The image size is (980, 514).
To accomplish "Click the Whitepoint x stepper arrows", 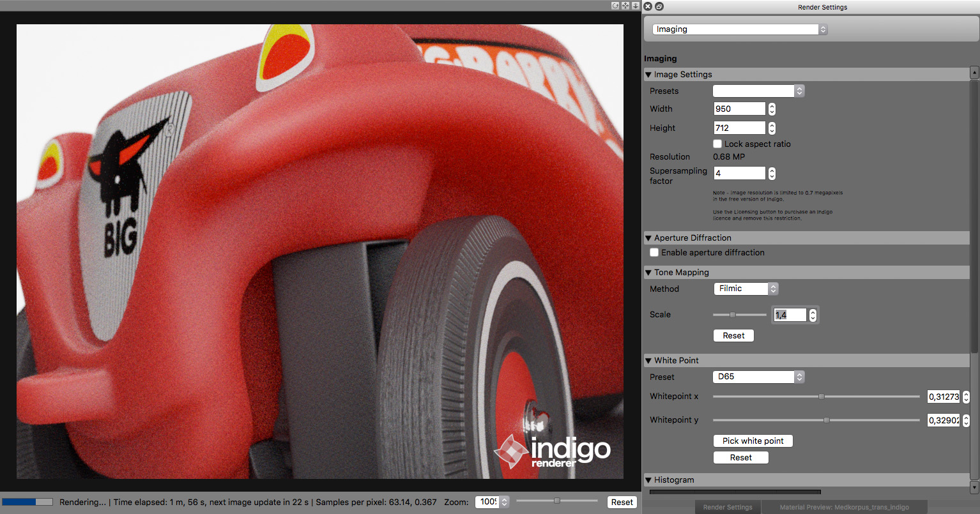I will pos(966,397).
